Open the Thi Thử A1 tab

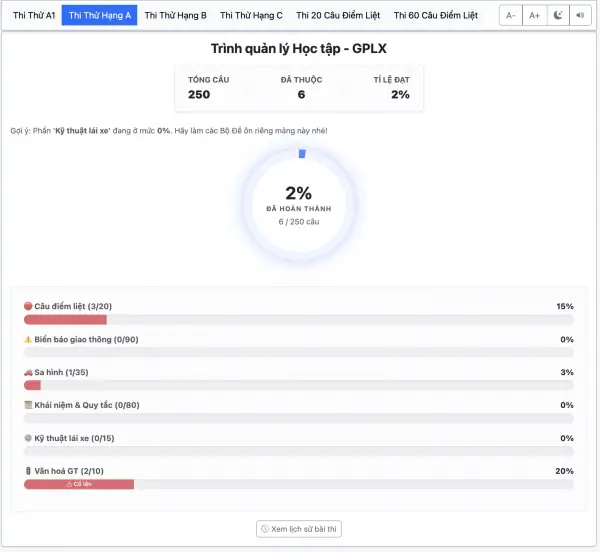pyautogui.click(x=34, y=16)
